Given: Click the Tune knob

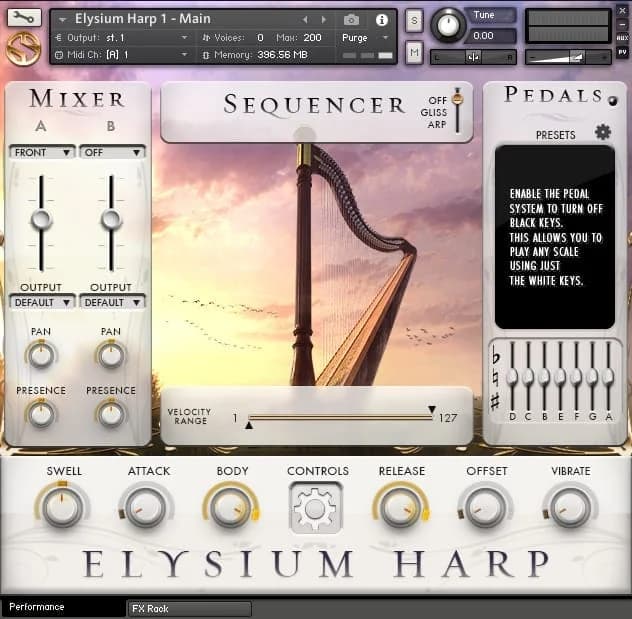Looking at the screenshot, I should (448, 25).
